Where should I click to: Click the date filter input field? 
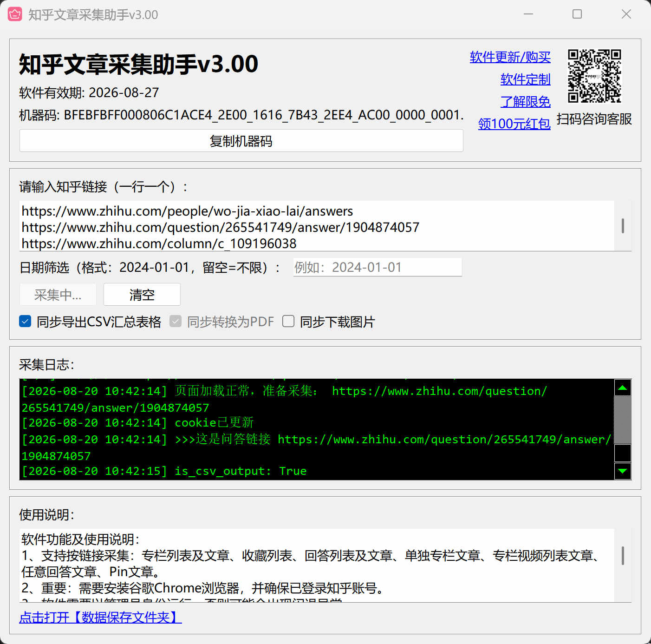378,267
